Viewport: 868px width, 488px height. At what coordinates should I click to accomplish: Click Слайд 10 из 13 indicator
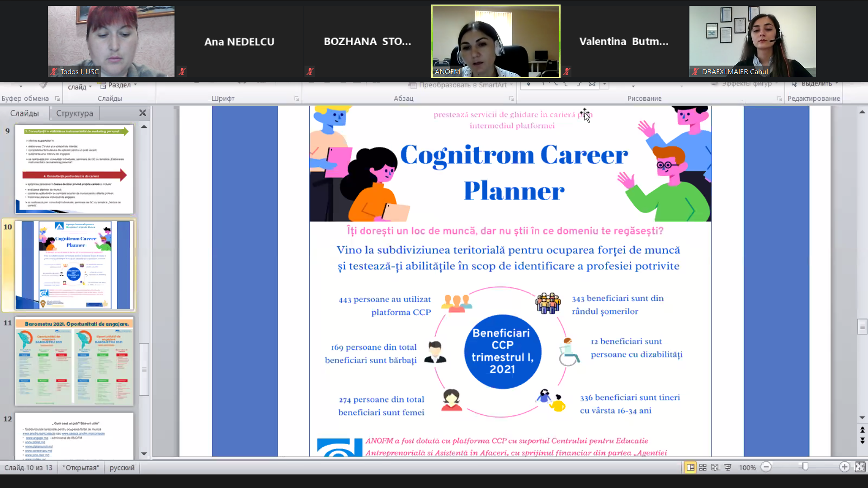[x=28, y=468]
